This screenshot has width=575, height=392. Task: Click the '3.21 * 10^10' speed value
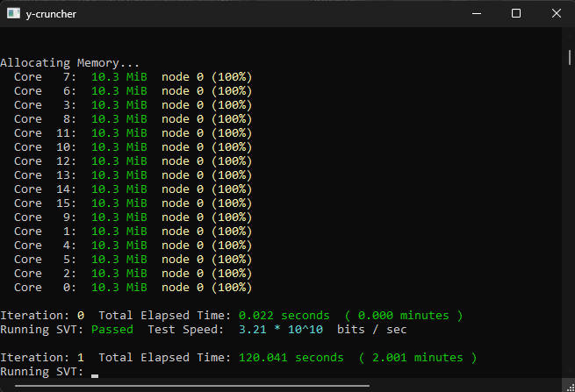(281, 330)
